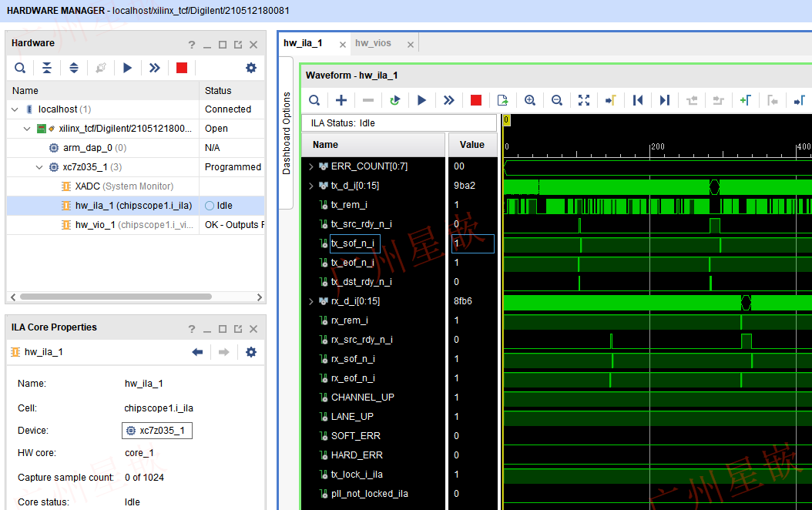The height and width of the screenshot is (510, 812).
Task: Run trigger immediate from Hardware panel toolbar
Action: [x=154, y=68]
